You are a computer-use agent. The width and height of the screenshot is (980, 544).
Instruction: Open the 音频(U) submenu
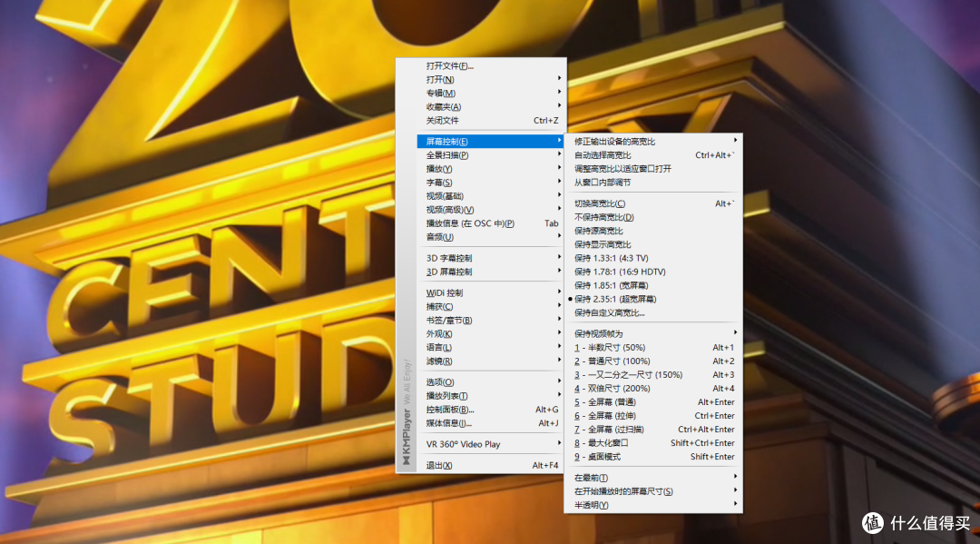[491, 237]
